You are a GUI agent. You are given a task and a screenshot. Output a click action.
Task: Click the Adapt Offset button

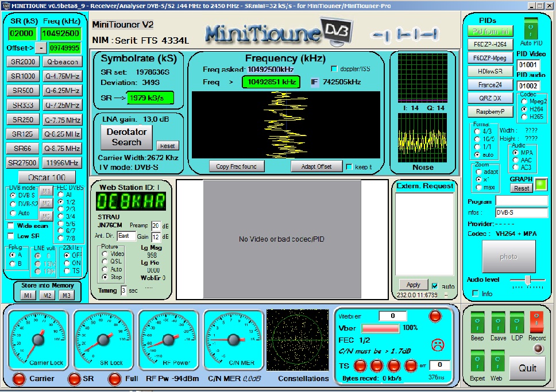pyautogui.click(x=316, y=166)
